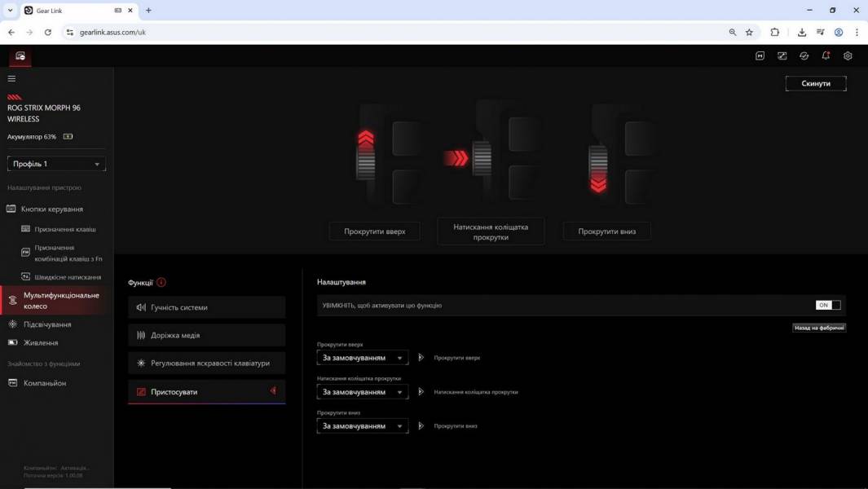
Task: Open the settings gear in the app header
Action: (848, 56)
